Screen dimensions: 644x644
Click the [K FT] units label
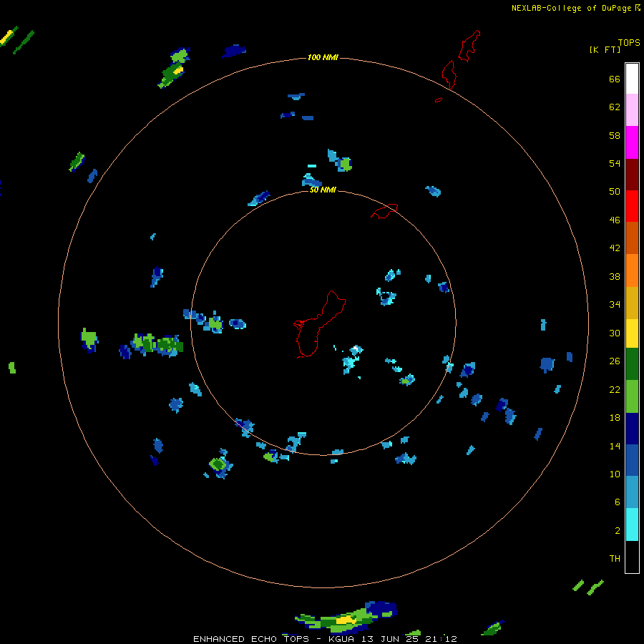605,49
